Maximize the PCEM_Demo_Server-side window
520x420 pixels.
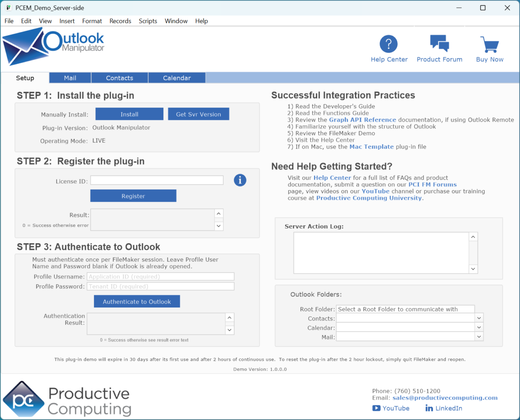[483, 8]
